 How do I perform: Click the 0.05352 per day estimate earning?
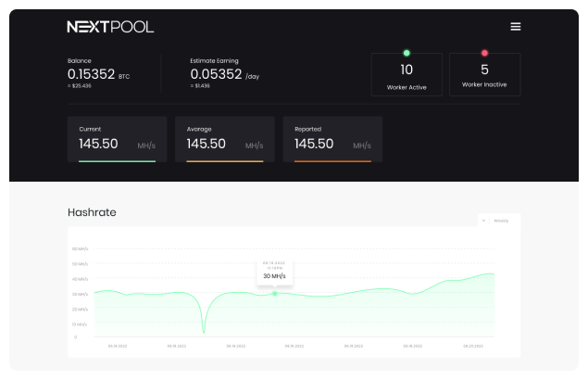[x=217, y=74]
